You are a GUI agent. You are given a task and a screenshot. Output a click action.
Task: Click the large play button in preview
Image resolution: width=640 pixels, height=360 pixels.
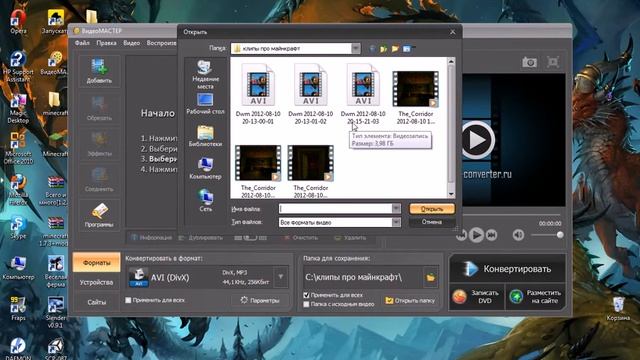[x=476, y=140]
